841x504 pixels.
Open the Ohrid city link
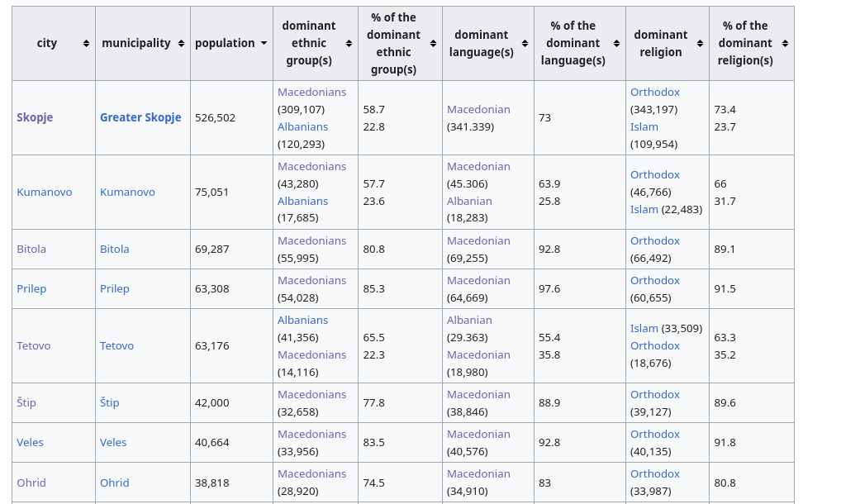click(31, 483)
